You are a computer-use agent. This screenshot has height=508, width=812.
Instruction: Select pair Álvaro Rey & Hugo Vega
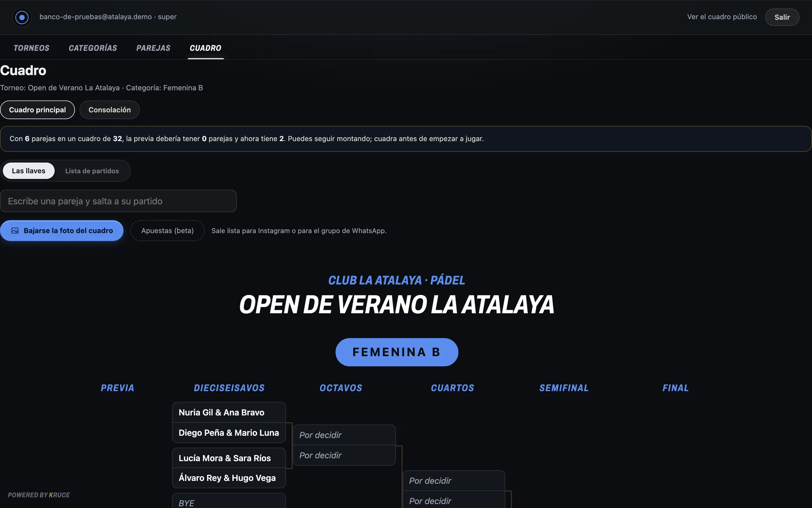pyautogui.click(x=229, y=478)
